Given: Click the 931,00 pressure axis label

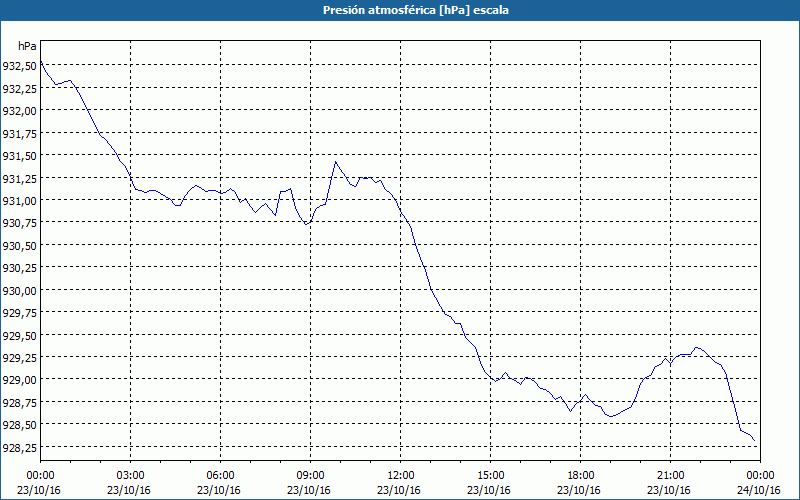Looking at the screenshot, I should (x=19, y=200).
